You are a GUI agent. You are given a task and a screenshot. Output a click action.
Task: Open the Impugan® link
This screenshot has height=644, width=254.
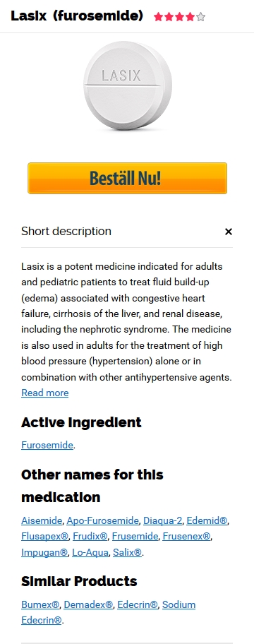point(44,552)
